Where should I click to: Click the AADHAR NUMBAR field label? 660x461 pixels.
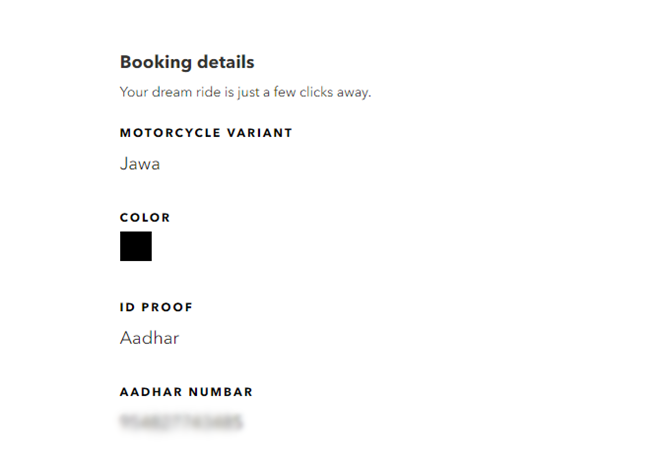pyautogui.click(x=186, y=392)
